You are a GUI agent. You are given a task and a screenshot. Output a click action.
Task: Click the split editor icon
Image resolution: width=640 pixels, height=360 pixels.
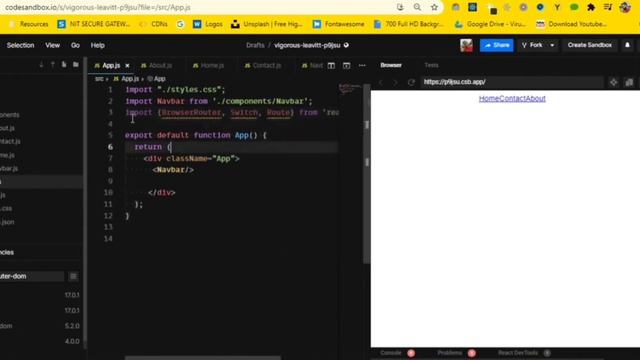(x=331, y=65)
